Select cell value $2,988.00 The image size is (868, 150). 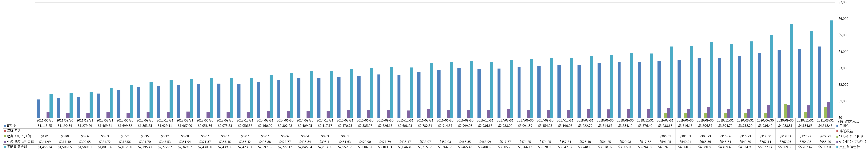tap(505, 126)
